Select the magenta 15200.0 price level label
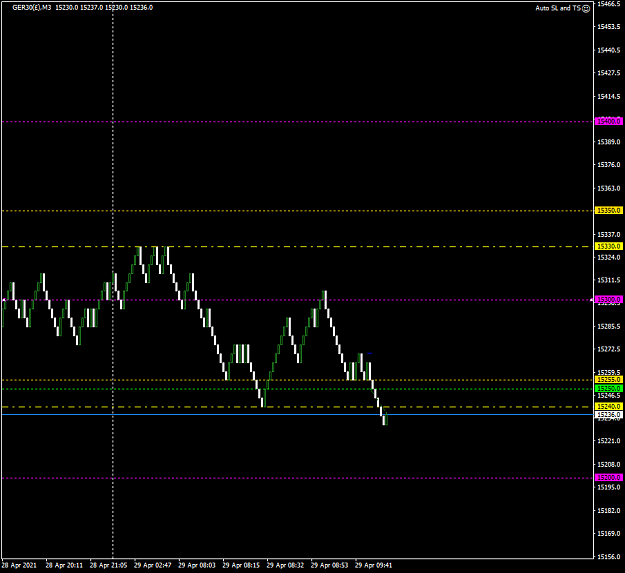Screen dimensions: 625x573 click(609, 477)
